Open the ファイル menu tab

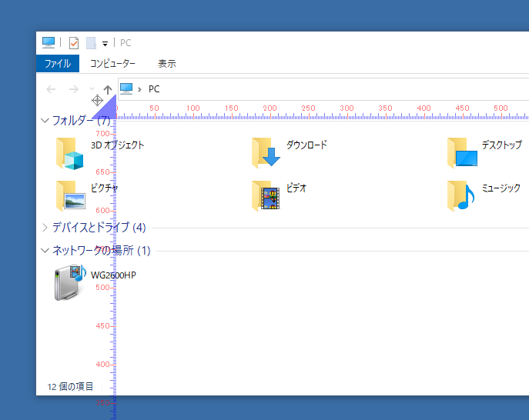pyautogui.click(x=58, y=64)
